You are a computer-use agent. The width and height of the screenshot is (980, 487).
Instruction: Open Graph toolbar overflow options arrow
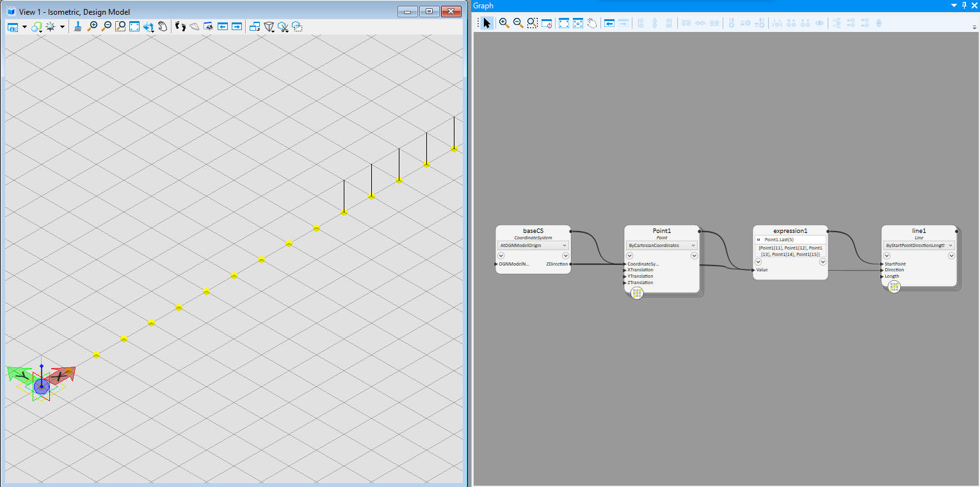tap(974, 28)
